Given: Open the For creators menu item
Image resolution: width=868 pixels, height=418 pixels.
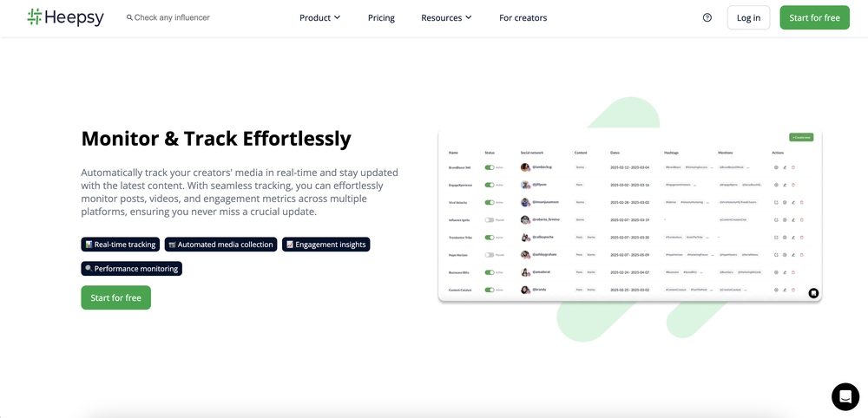Looking at the screenshot, I should coord(523,17).
